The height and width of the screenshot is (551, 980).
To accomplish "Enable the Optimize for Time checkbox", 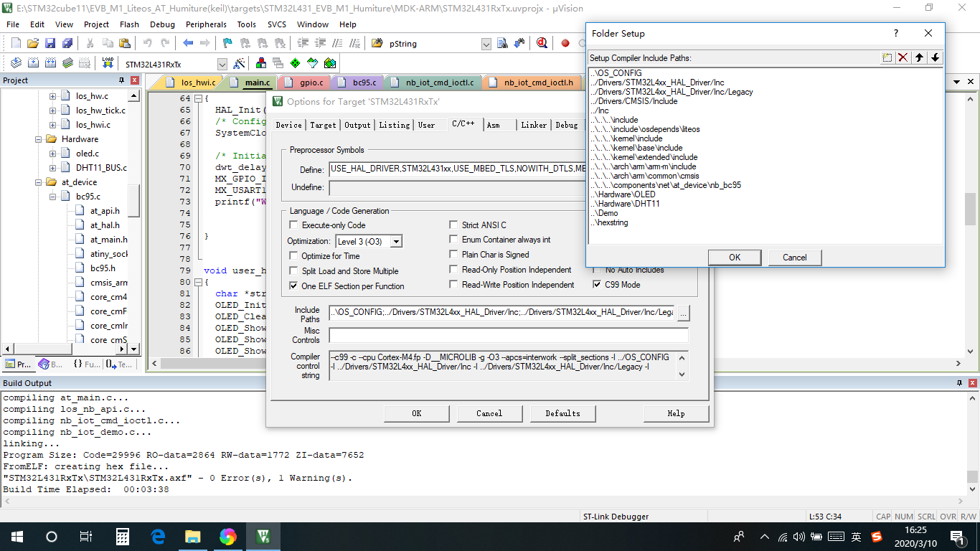I will (293, 255).
